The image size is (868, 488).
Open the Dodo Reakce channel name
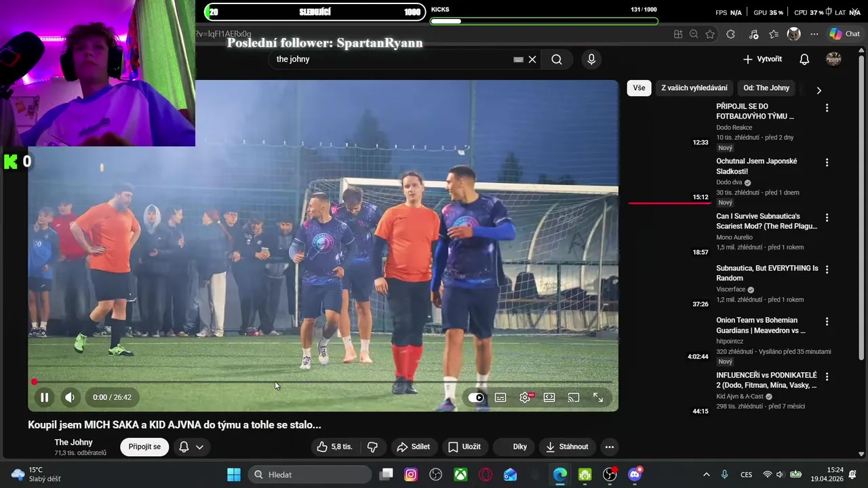pyautogui.click(x=734, y=127)
